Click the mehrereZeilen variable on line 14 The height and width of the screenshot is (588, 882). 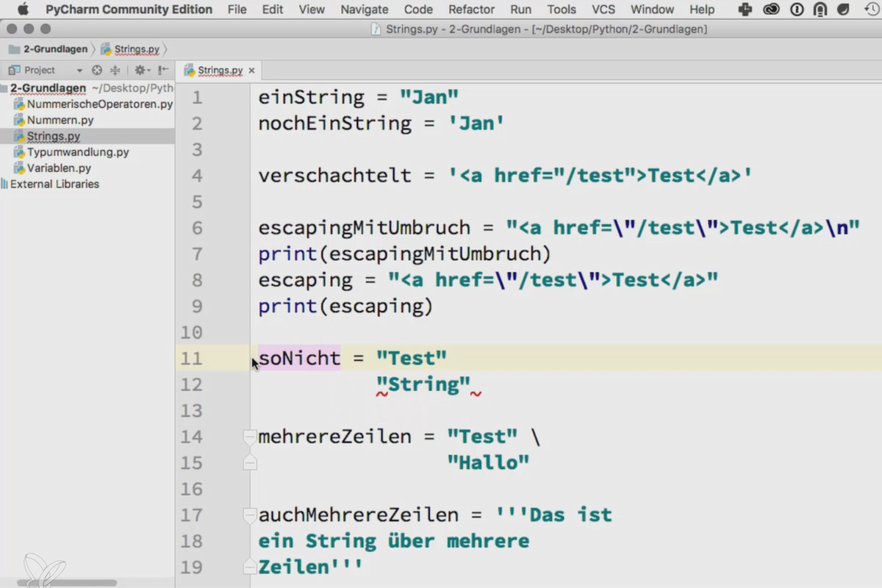[x=335, y=437]
